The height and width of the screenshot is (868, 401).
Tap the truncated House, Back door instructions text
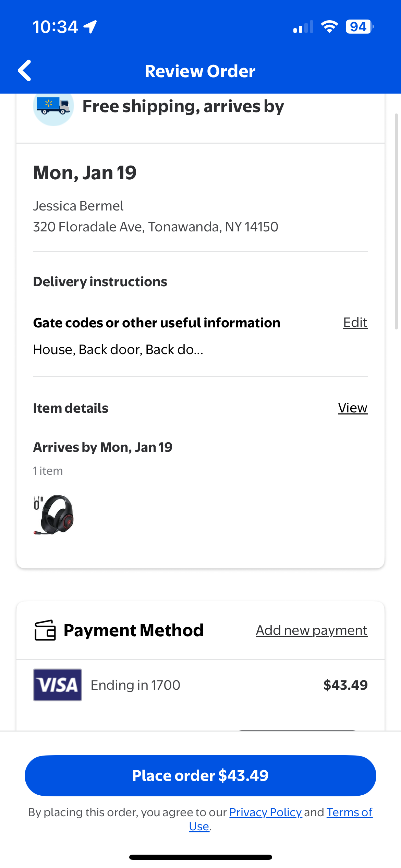pyautogui.click(x=118, y=350)
